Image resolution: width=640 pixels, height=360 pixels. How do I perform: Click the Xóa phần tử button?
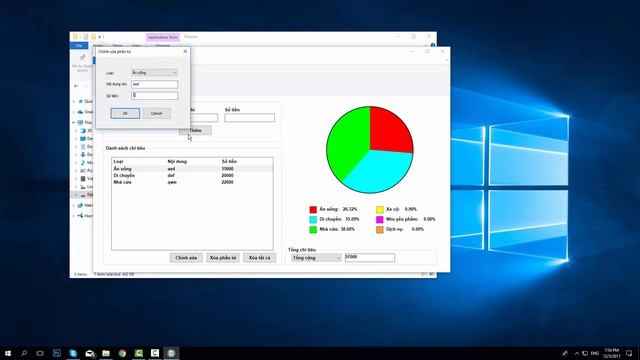tap(223, 258)
